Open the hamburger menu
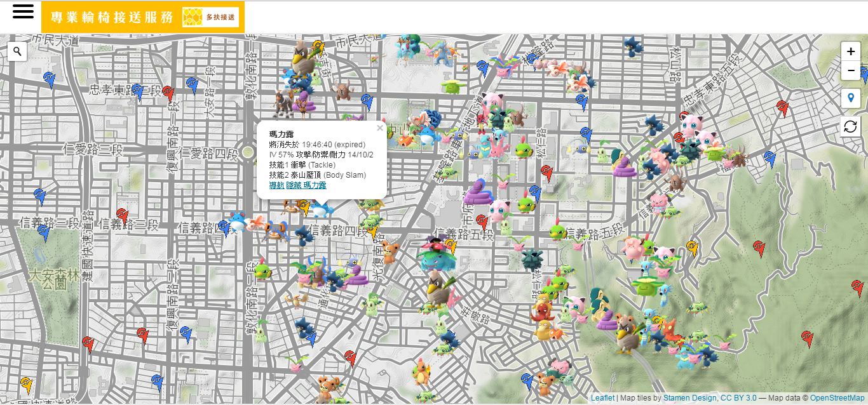Image resolution: width=868 pixels, height=405 pixels. (23, 12)
